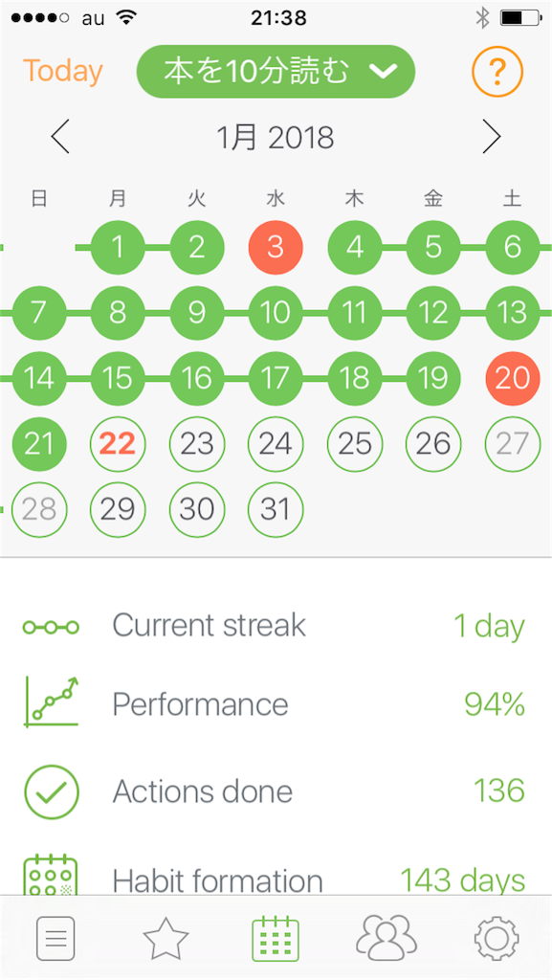Open the star rewards tab icon

(x=166, y=938)
